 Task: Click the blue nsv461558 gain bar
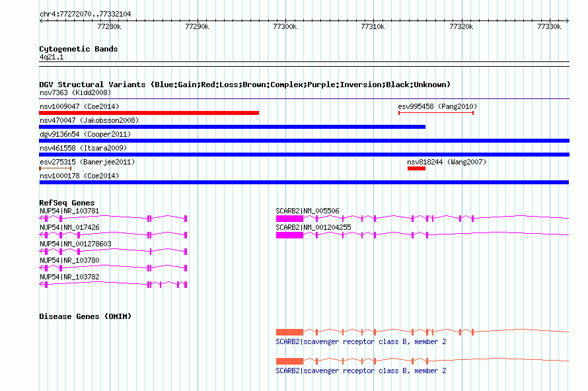pyautogui.click(x=304, y=155)
